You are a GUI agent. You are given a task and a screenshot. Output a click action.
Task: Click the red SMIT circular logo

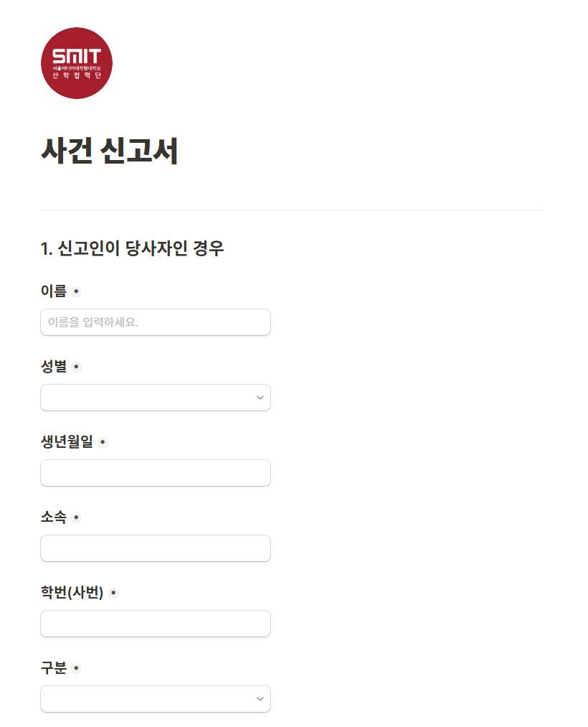click(77, 63)
